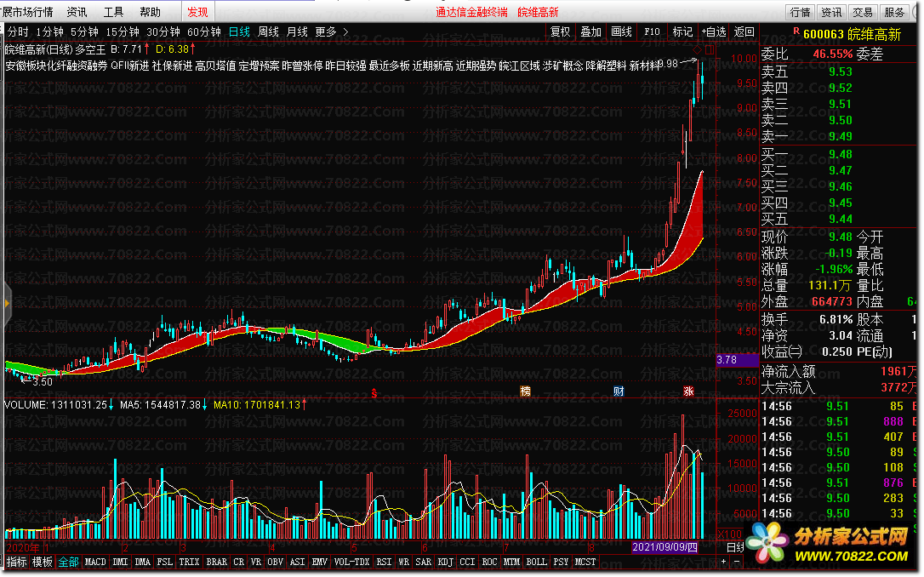Click the 日线 label below the X100 volume scale

[x=735, y=547]
